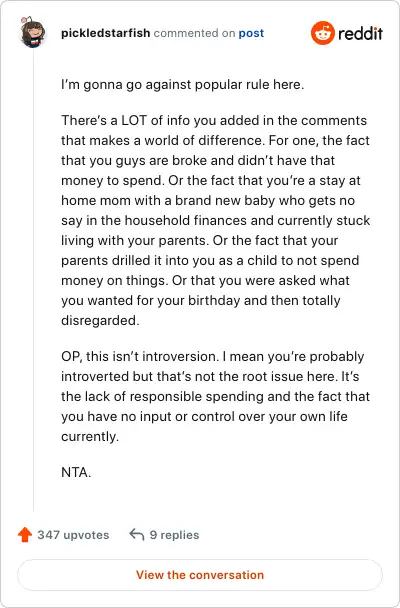Click the line mentioning "household finances"
This screenshot has width=400, height=608.
click(216, 220)
